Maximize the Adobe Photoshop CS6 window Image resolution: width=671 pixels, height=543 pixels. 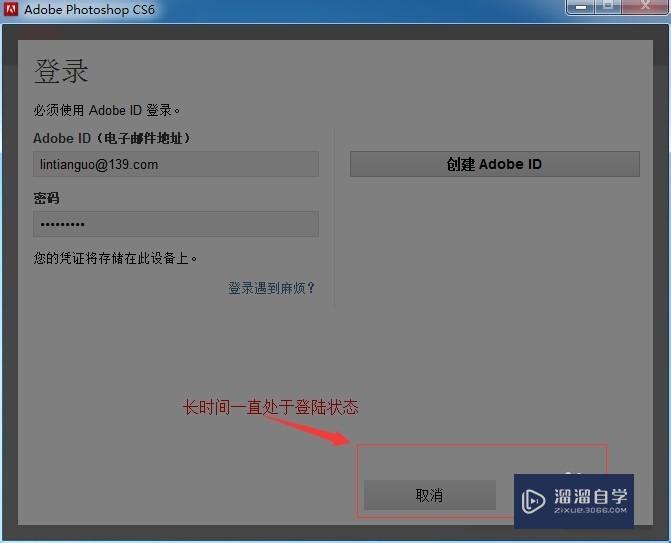[x=608, y=7]
